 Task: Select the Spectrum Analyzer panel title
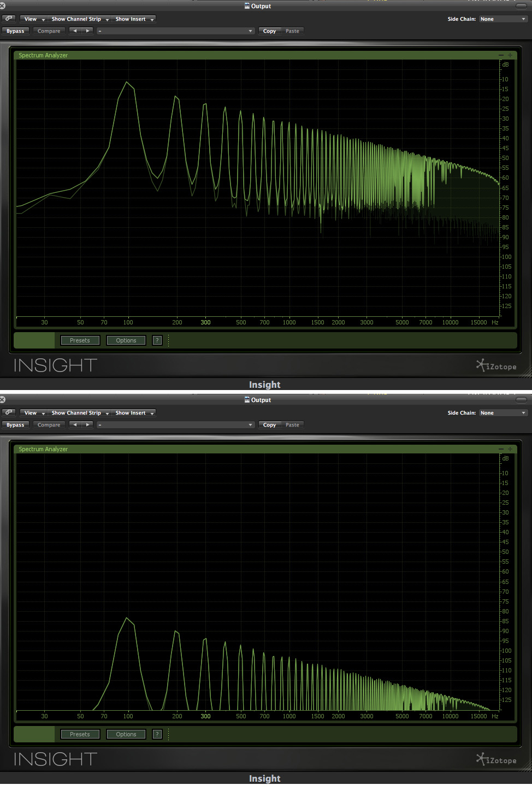(43, 55)
